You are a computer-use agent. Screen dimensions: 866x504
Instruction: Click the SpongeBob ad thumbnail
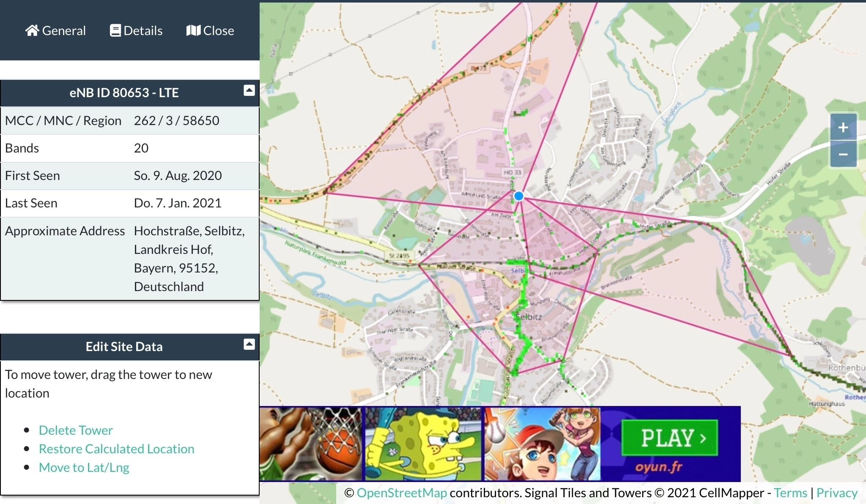423,444
